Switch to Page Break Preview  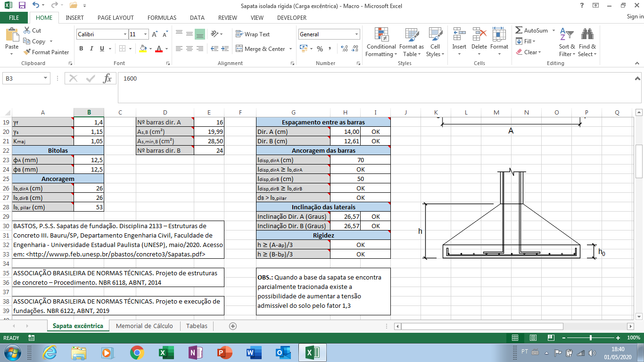(x=551, y=338)
